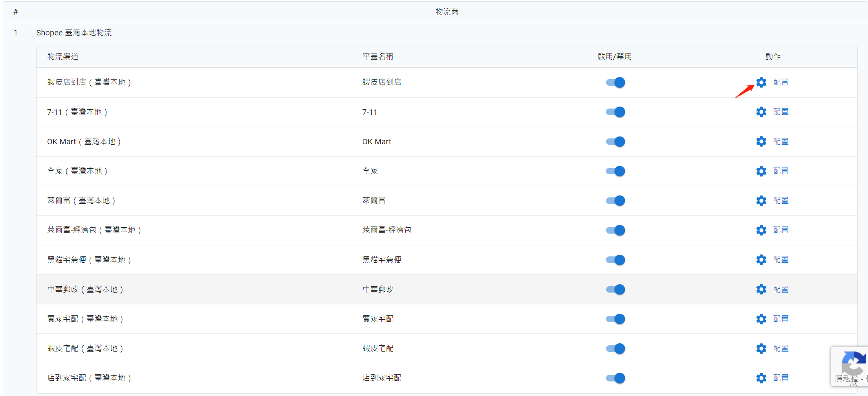
Task: Click 7-11（臺灣本地）channel name
Action: 77,112
